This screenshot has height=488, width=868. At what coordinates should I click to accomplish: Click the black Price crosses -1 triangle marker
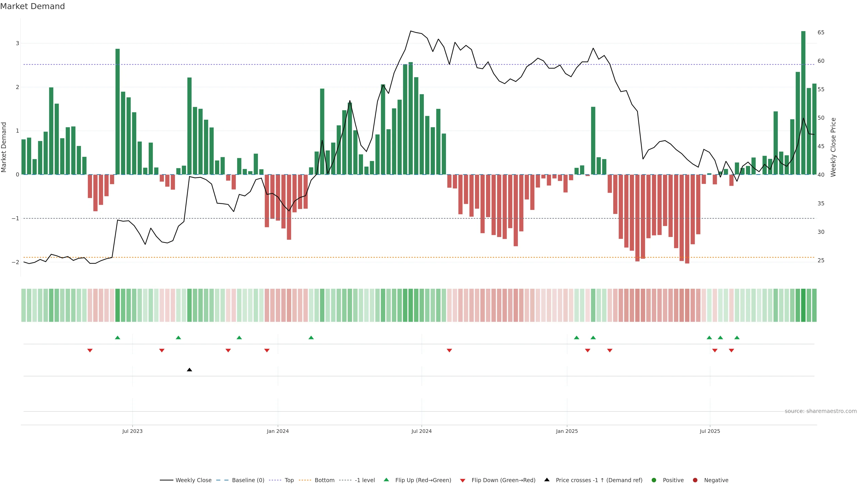coord(189,370)
